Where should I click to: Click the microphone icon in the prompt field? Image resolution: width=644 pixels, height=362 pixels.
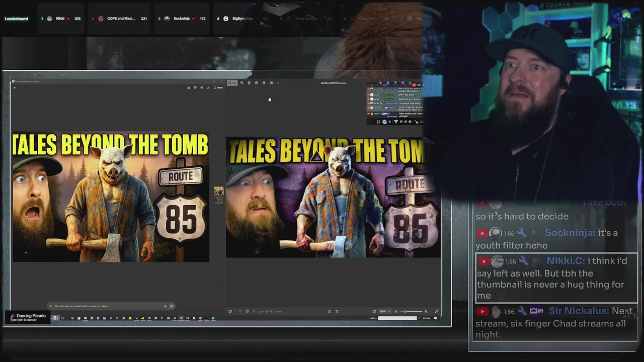coord(165,306)
